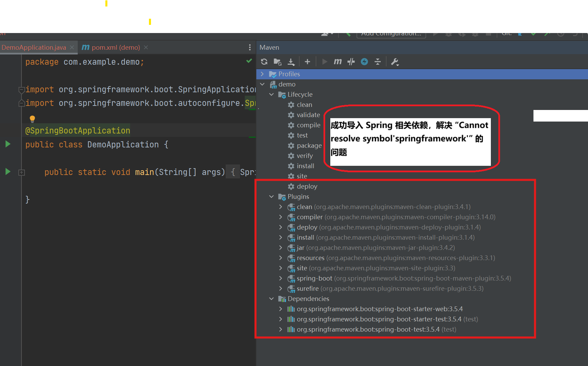
Task: Run DemoApplication class from gutter icon
Action: [x=8, y=144]
